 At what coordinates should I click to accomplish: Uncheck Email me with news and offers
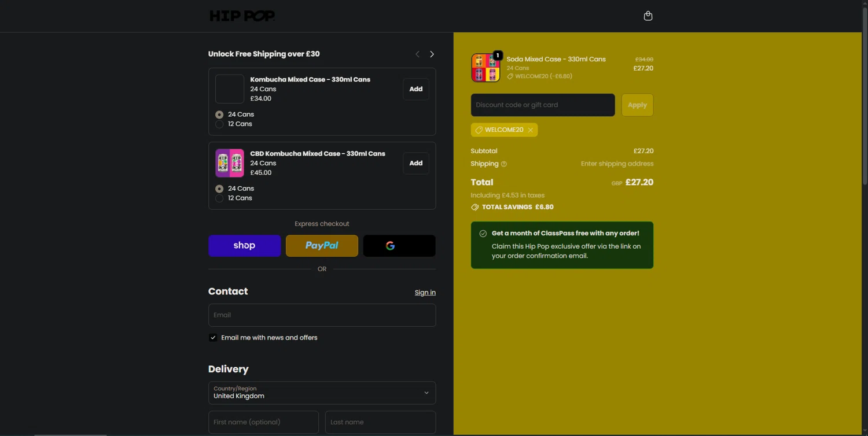pyautogui.click(x=213, y=338)
